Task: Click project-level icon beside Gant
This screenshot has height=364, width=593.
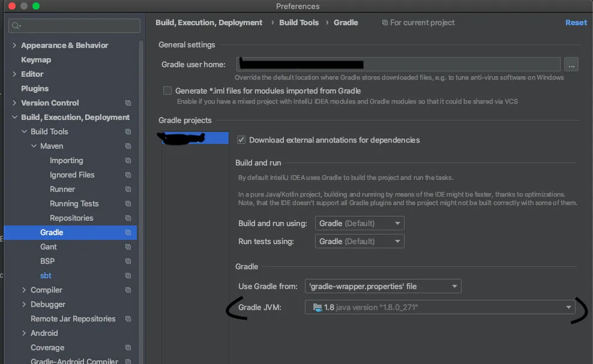Action: click(128, 247)
